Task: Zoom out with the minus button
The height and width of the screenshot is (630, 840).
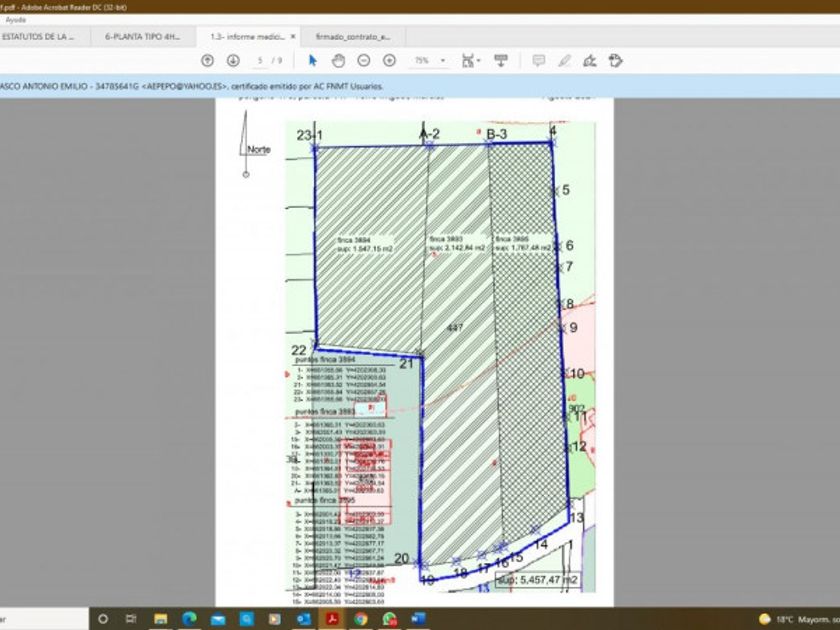Action: pyautogui.click(x=364, y=61)
